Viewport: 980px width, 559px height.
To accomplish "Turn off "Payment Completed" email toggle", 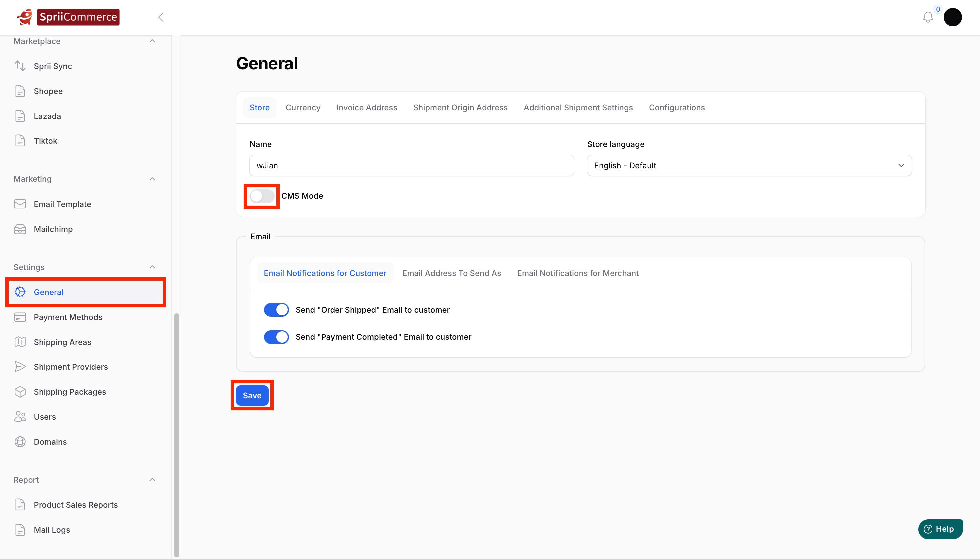I will click(x=276, y=337).
